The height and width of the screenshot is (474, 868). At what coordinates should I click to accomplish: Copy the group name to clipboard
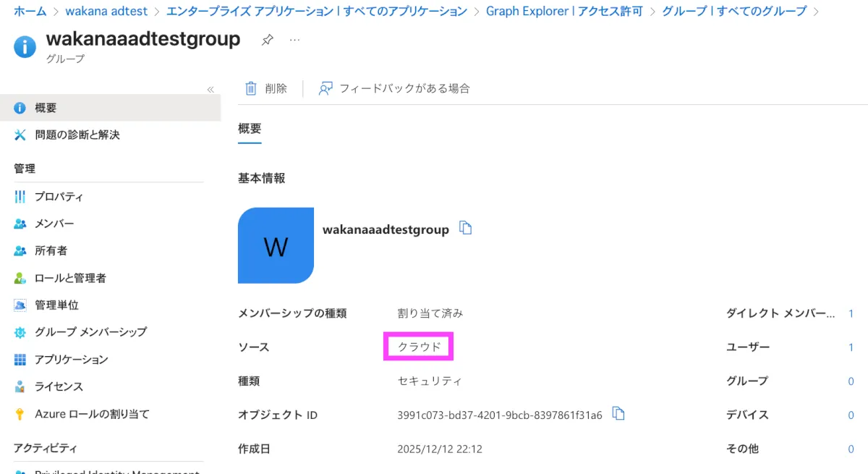467,229
